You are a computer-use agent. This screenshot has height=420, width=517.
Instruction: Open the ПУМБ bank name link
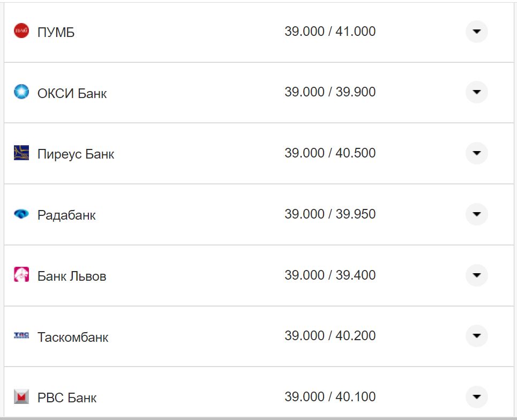tap(56, 33)
